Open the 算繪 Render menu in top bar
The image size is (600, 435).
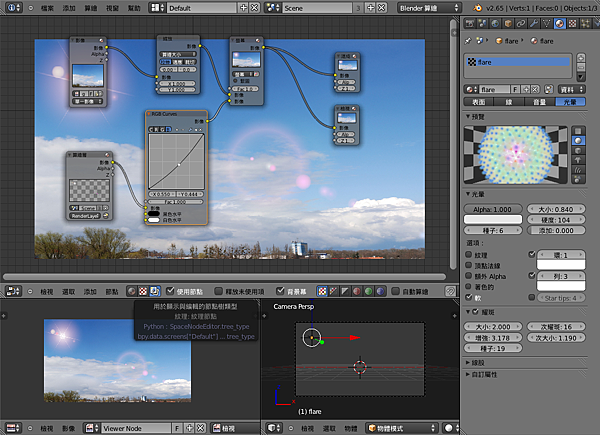pos(91,8)
